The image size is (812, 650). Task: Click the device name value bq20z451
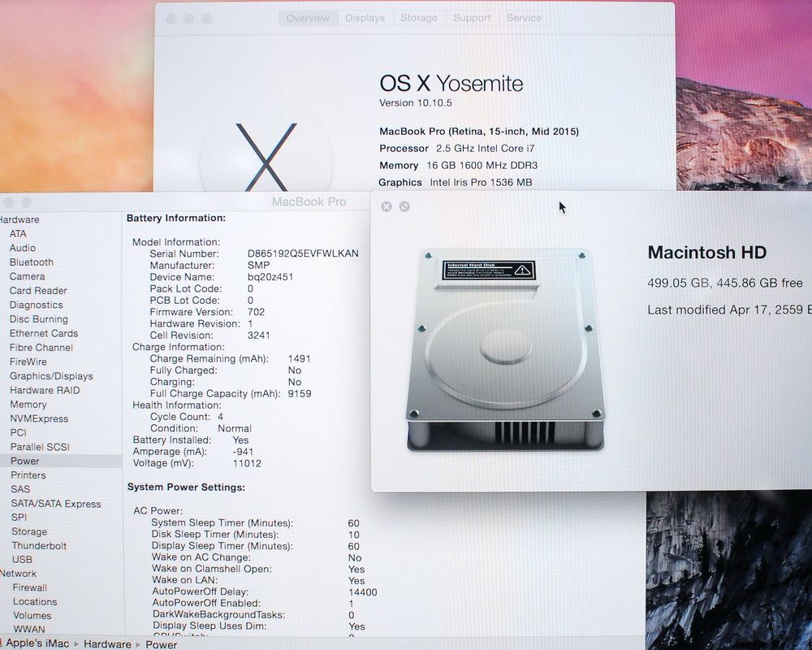[270, 277]
